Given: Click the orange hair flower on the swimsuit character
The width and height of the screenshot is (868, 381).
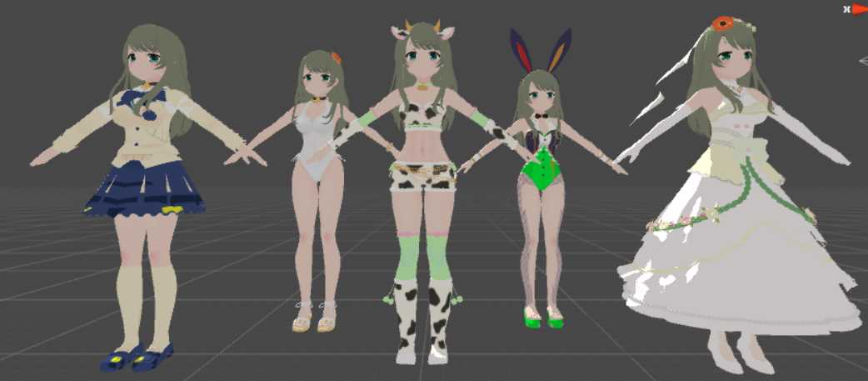Looking at the screenshot, I should tap(336, 58).
